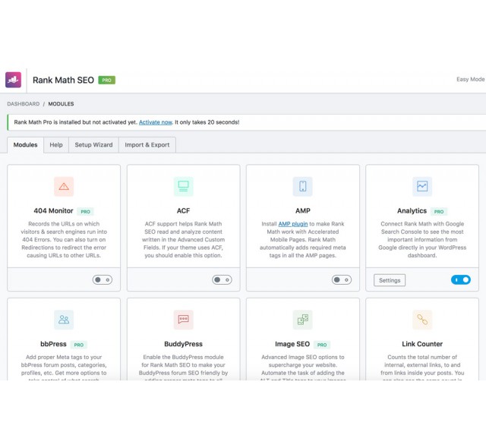This screenshot has width=486, height=448.
Task: Click the Easy Mode switch link
Action: (470, 79)
